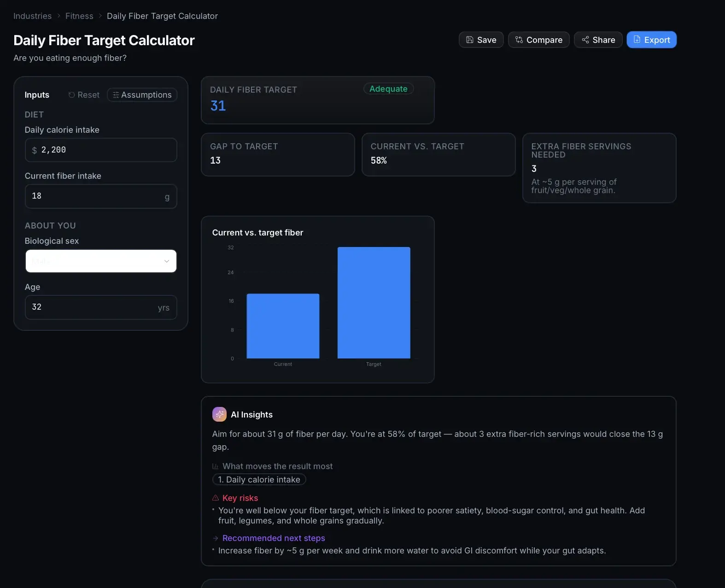Click the 'What moves the result most' label
This screenshot has width=725, height=588.
pyautogui.click(x=277, y=466)
